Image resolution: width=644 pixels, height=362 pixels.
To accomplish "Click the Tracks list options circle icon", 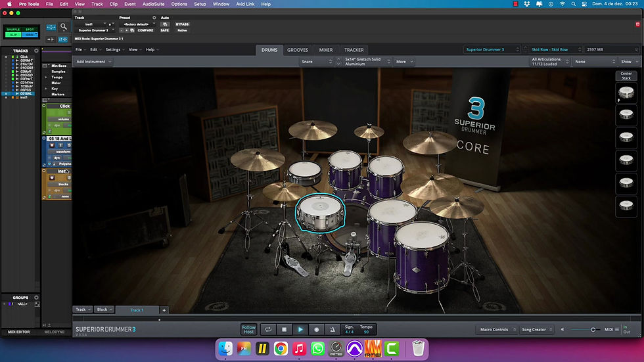I will (36, 51).
